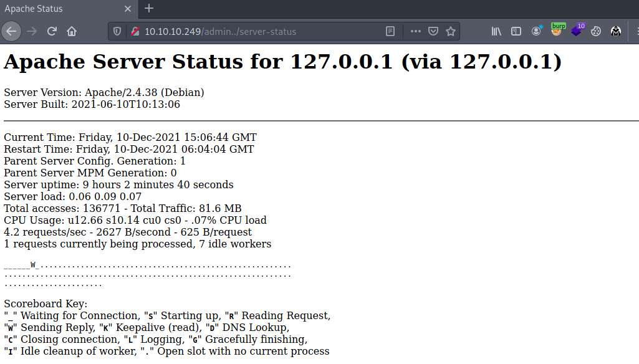Open the Library history and bookmarks menu
Image resolution: width=639 pixels, height=364 pixels.
(x=496, y=31)
